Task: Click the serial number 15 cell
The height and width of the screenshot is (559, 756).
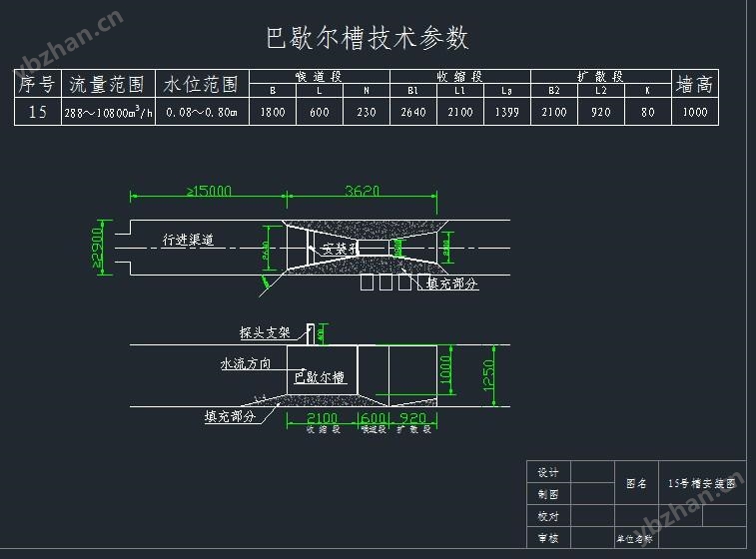Action: [x=37, y=113]
